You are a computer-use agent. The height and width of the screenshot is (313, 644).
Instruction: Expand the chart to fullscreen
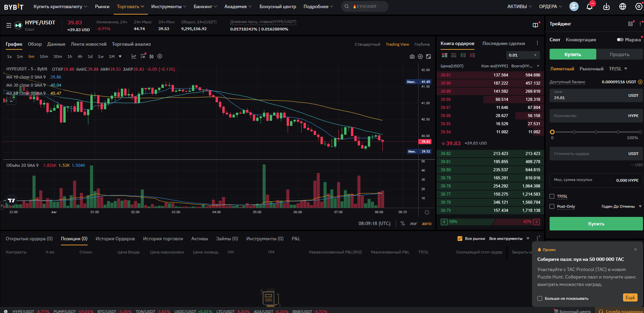[428, 57]
